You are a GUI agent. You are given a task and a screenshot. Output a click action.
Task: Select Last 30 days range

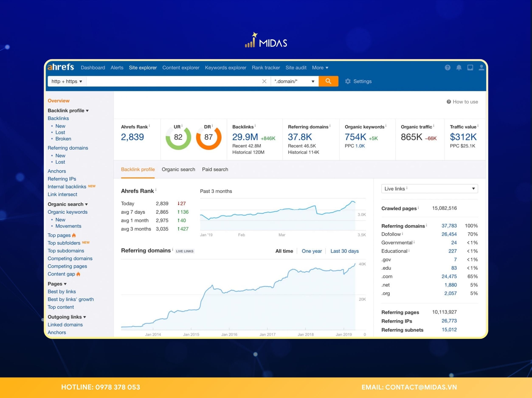point(344,251)
